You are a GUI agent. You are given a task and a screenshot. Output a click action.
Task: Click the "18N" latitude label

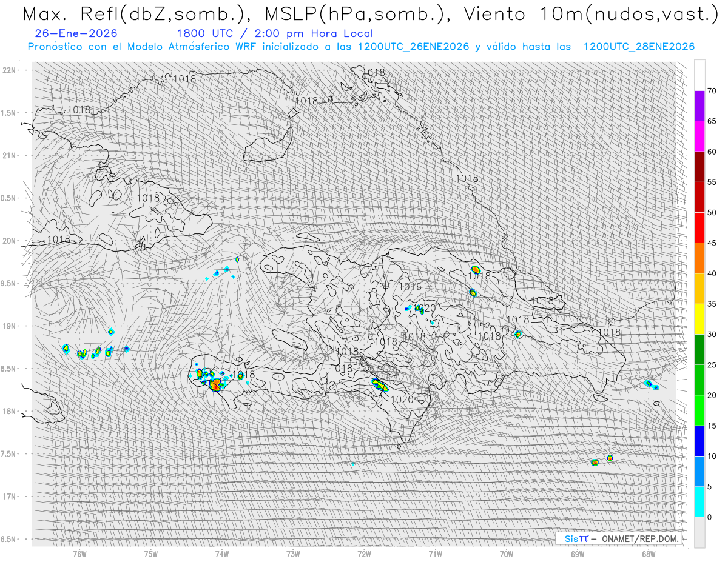[9, 411]
